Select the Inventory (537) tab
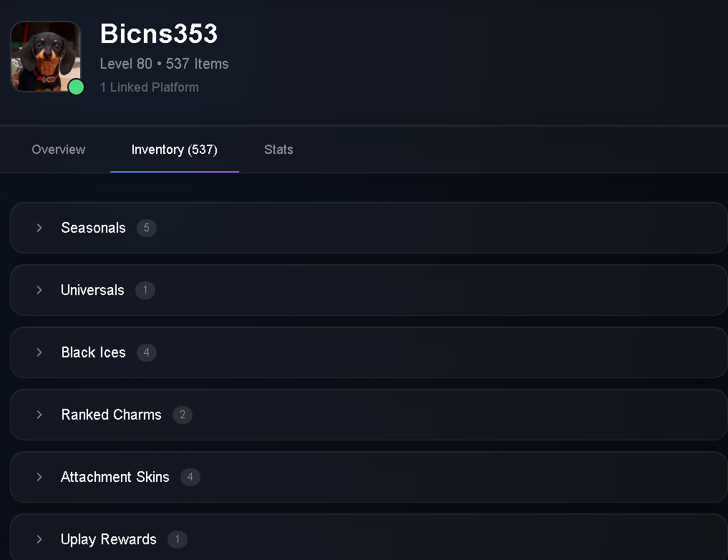This screenshot has width=728, height=560. tap(175, 150)
